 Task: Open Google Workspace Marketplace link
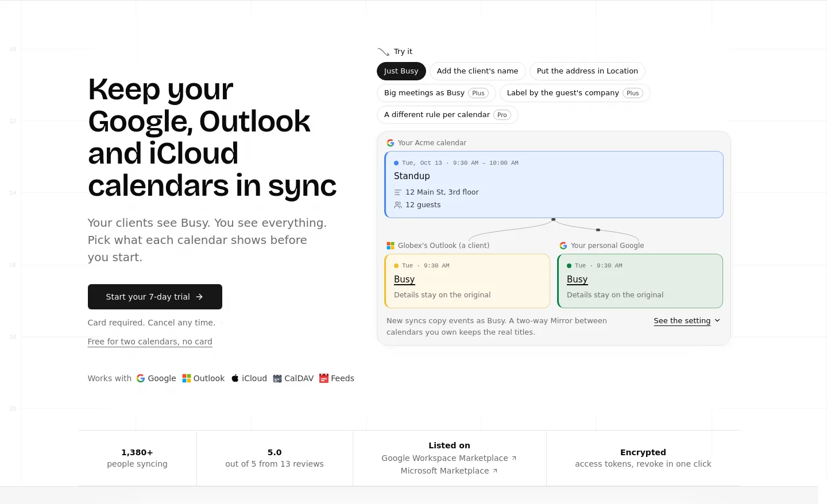(449, 458)
